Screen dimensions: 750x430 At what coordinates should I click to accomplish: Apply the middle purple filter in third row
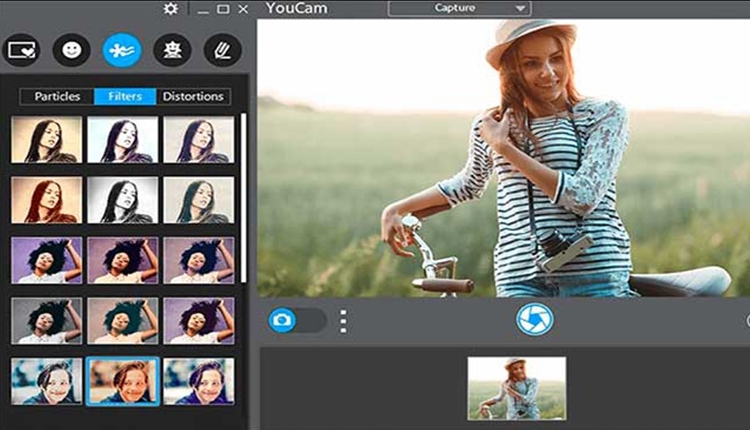pos(122,260)
